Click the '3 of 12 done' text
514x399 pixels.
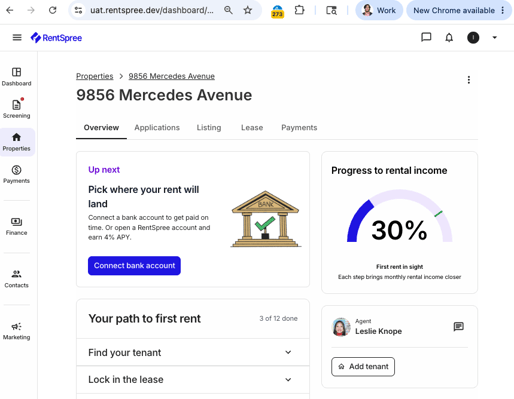pyautogui.click(x=279, y=318)
